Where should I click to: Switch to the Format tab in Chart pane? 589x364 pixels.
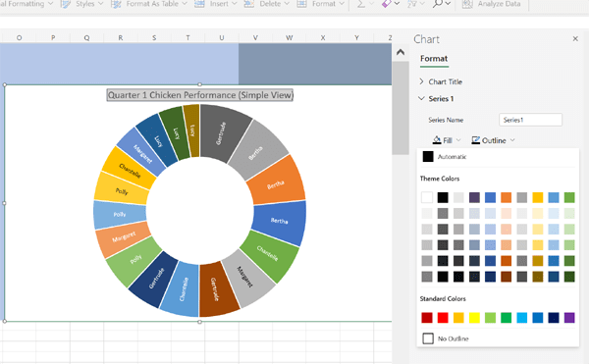pos(434,59)
